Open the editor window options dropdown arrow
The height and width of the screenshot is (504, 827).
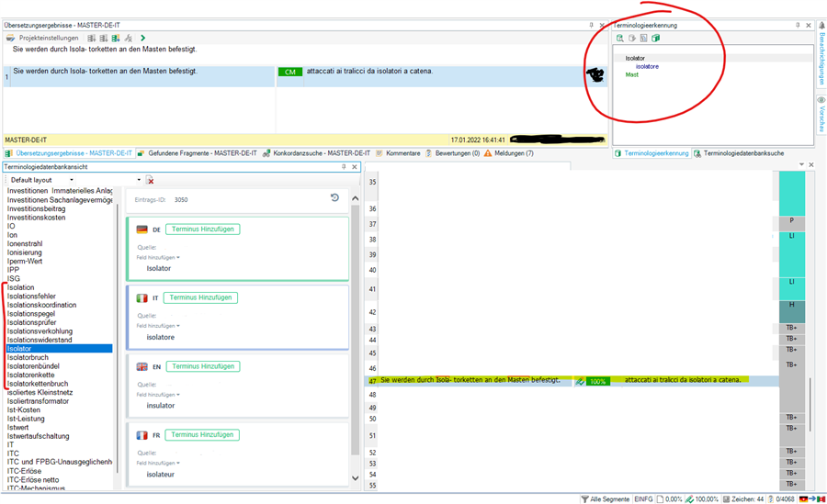pyautogui.click(x=801, y=164)
